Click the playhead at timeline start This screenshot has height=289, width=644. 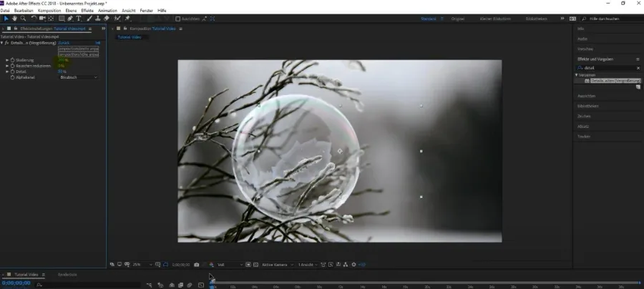point(212,283)
